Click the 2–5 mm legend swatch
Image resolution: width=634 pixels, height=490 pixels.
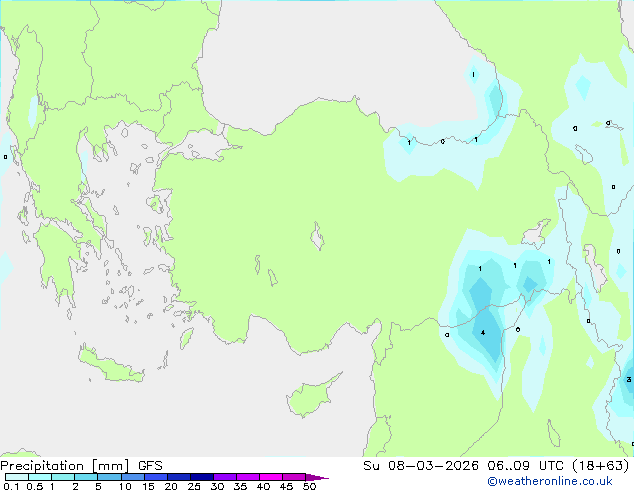click(x=86, y=477)
